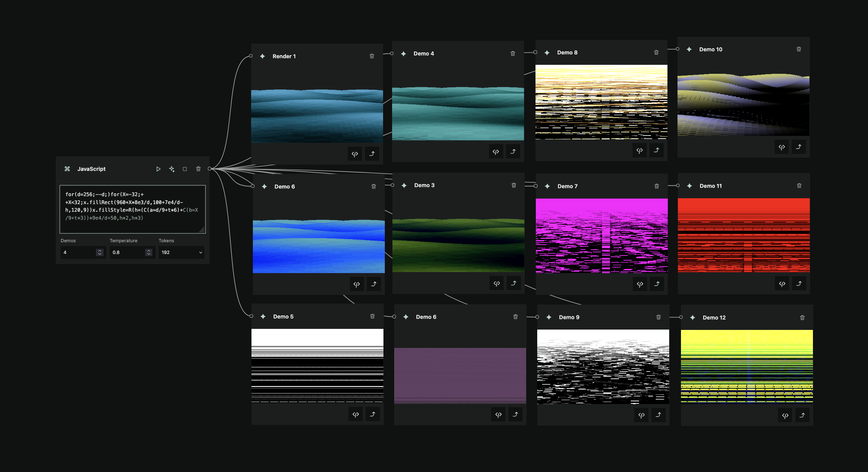The image size is (868, 472).
Task: View code of Render 1 node
Action: click(355, 154)
